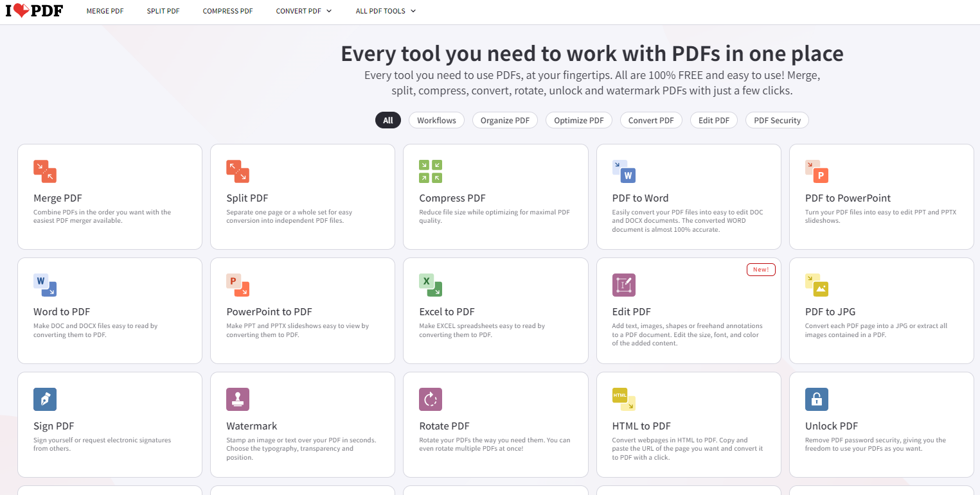Open the PDF to JPG title link
Image resolution: width=980 pixels, height=495 pixels.
tap(830, 312)
